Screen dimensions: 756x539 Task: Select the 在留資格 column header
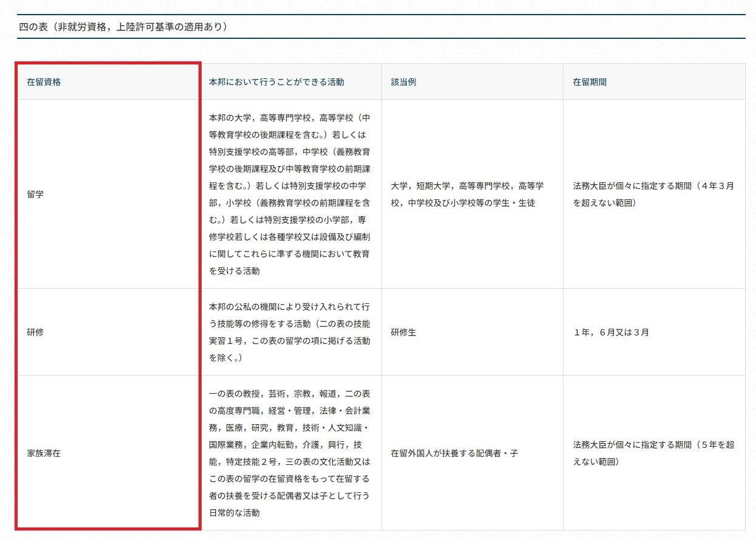point(44,82)
